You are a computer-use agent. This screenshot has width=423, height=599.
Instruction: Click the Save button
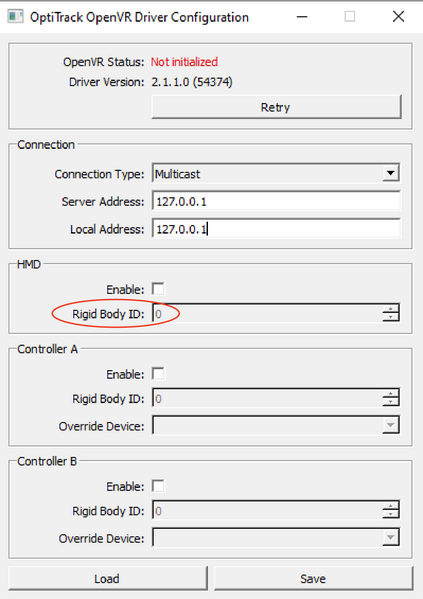(313, 578)
